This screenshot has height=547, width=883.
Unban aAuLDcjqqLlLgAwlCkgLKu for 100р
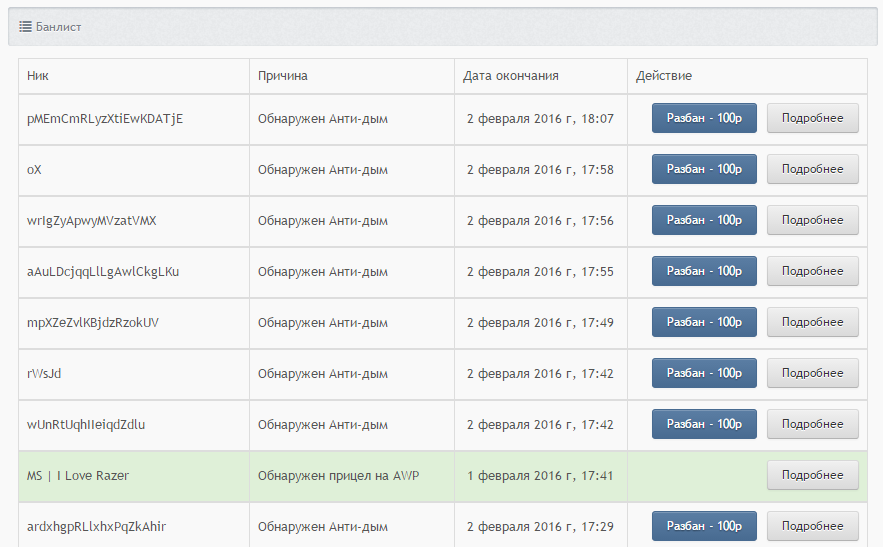[x=704, y=271]
